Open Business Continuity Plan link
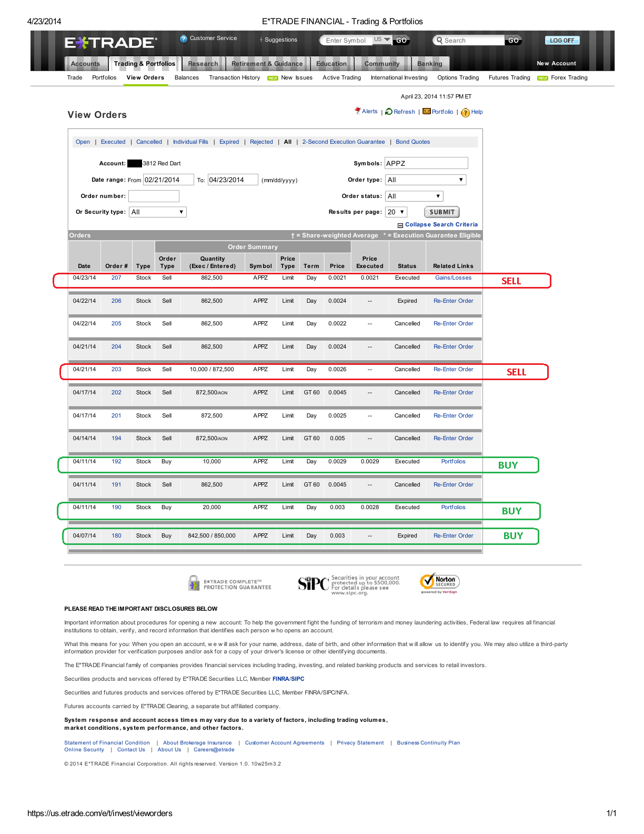This screenshot has height=834, width=644. pyautogui.click(x=428, y=743)
